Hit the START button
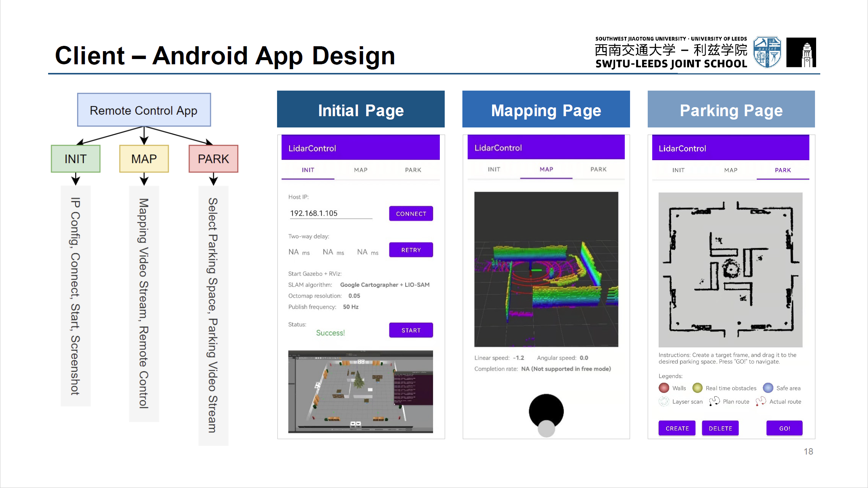The image size is (868, 488). pyautogui.click(x=411, y=330)
